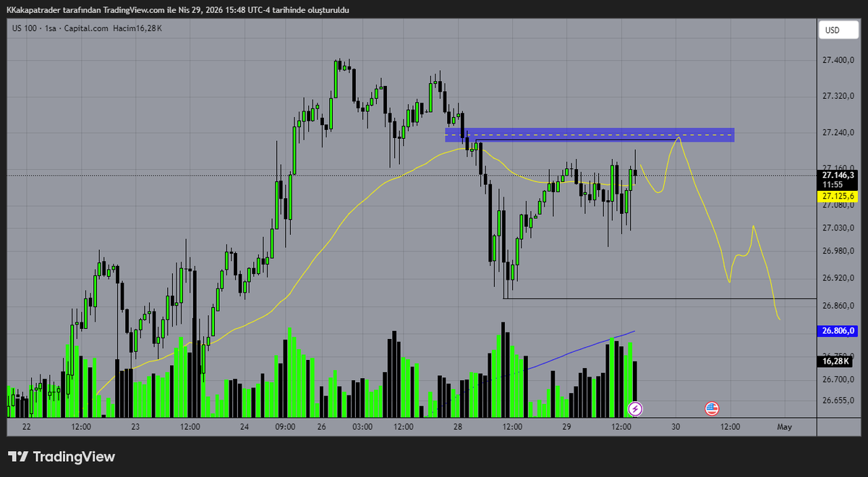The width and height of the screenshot is (868, 477).
Task: Click the 27.400,0 price axis label
Action: pos(838,61)
